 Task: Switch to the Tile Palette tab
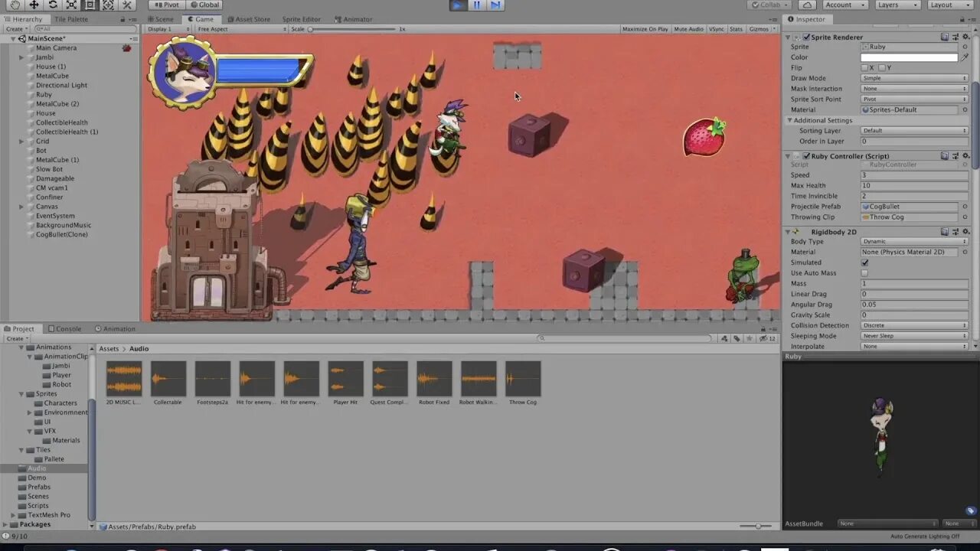(70, 19)
